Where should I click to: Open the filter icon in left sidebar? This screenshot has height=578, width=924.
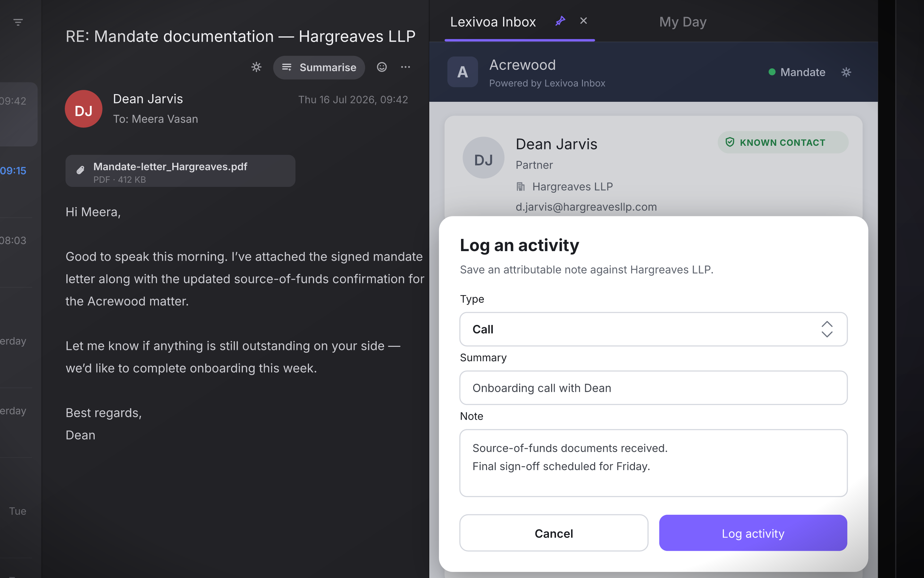[x=18, y=22]
